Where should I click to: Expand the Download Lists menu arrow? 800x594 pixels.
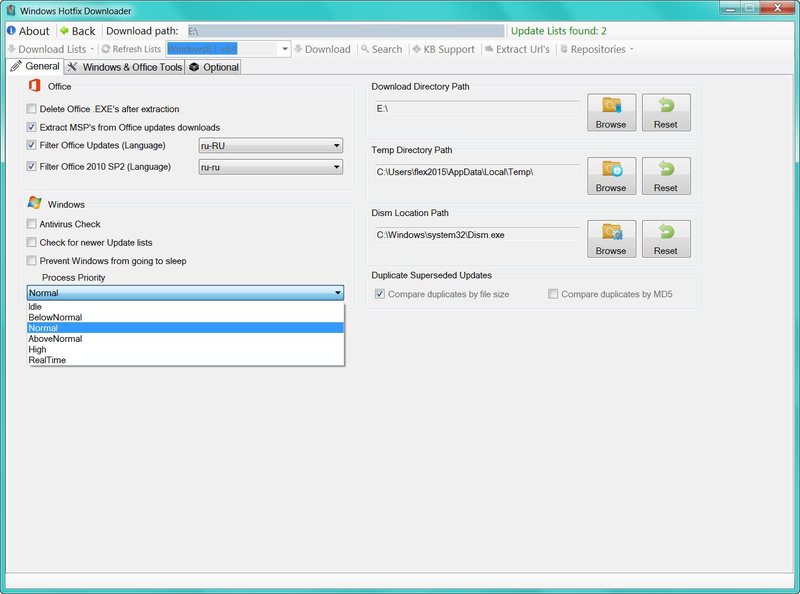tap(92, 49)
